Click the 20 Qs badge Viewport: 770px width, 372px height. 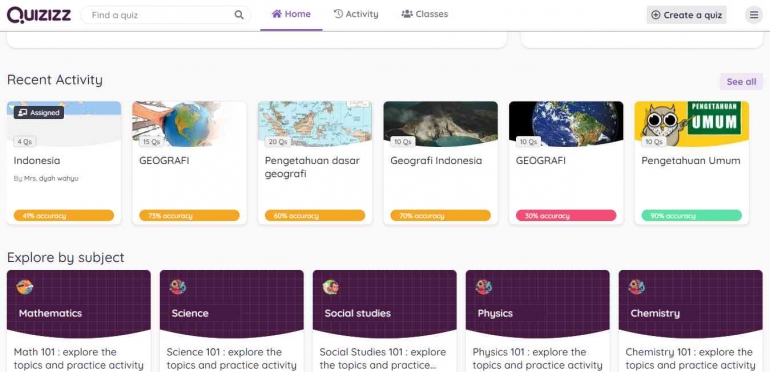277,142
